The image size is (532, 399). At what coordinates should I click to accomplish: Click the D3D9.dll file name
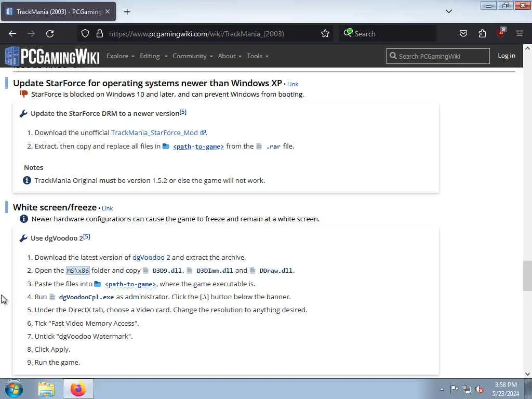click(167, 271)
